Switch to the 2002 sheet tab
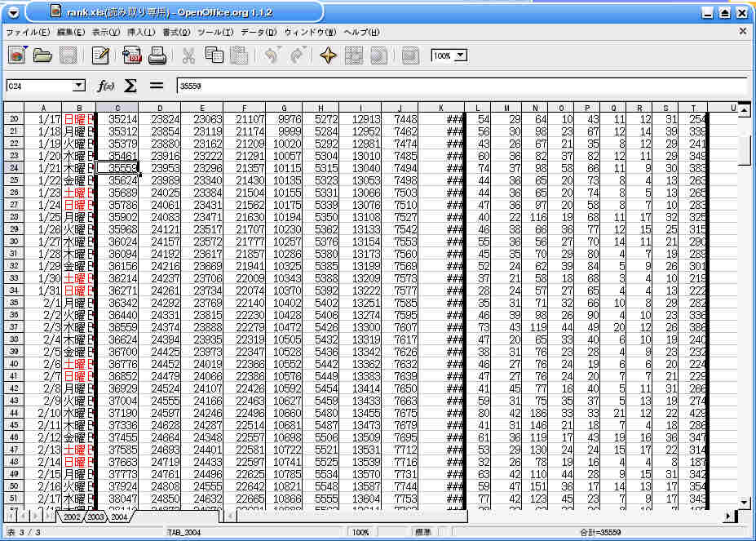Viewport: 756px width, 541px height. (x=71, y=517)
